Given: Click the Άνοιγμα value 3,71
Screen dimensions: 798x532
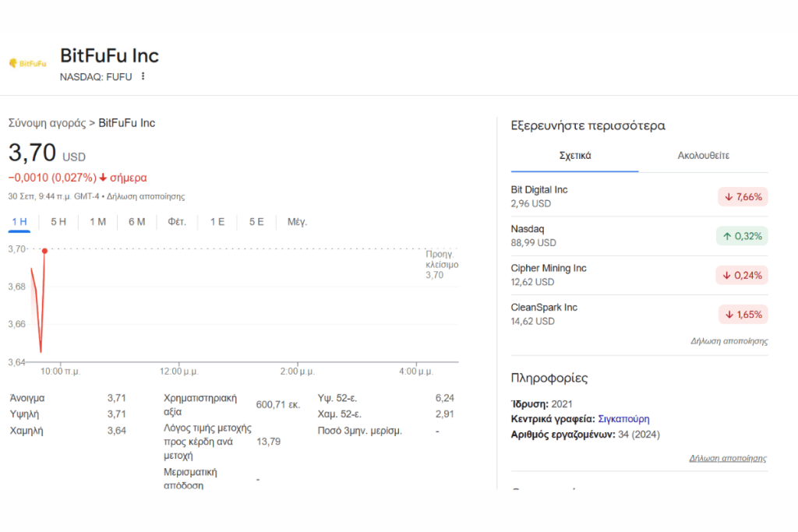Looking at the screenshot, I should [117, 398].
